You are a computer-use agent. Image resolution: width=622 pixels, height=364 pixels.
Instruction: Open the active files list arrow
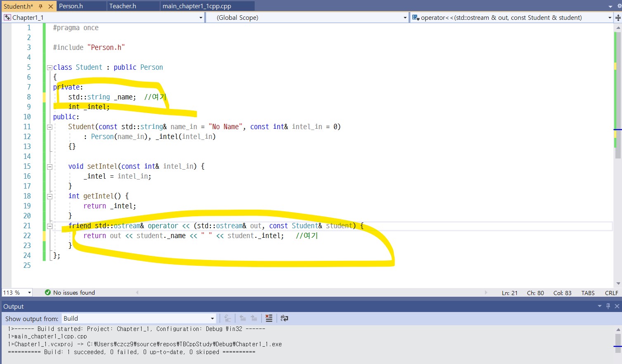point(610,6)
